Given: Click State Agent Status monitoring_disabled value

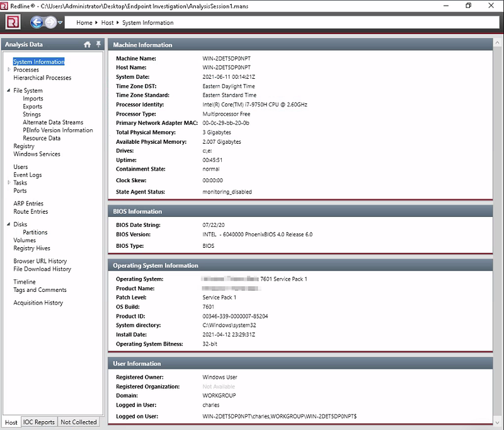Looking at the screenshot, I should [x=227, y=192].
